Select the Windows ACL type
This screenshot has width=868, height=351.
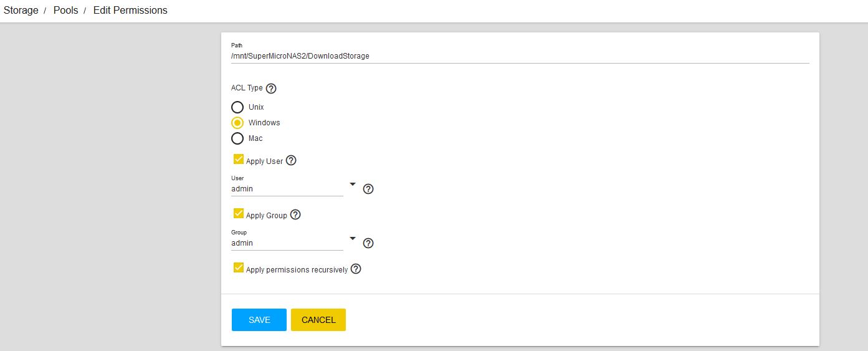[x=237, y=123]
